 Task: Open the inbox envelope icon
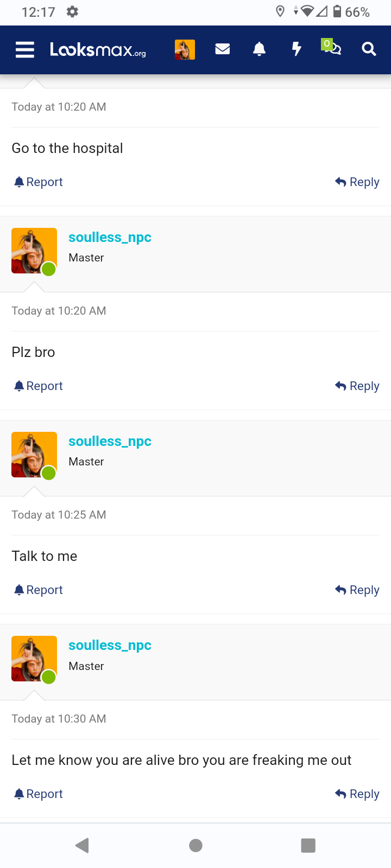[x=223, y=49]
